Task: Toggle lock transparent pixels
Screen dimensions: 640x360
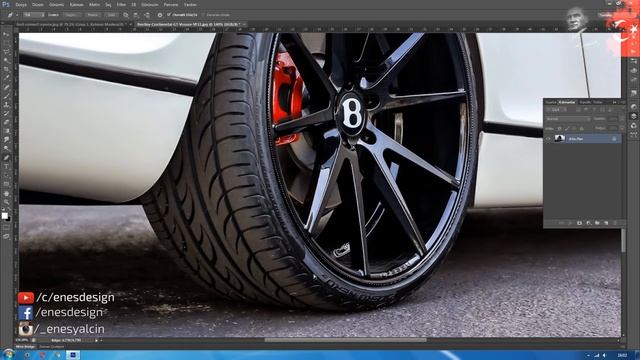Action: (x=560, y=129)
